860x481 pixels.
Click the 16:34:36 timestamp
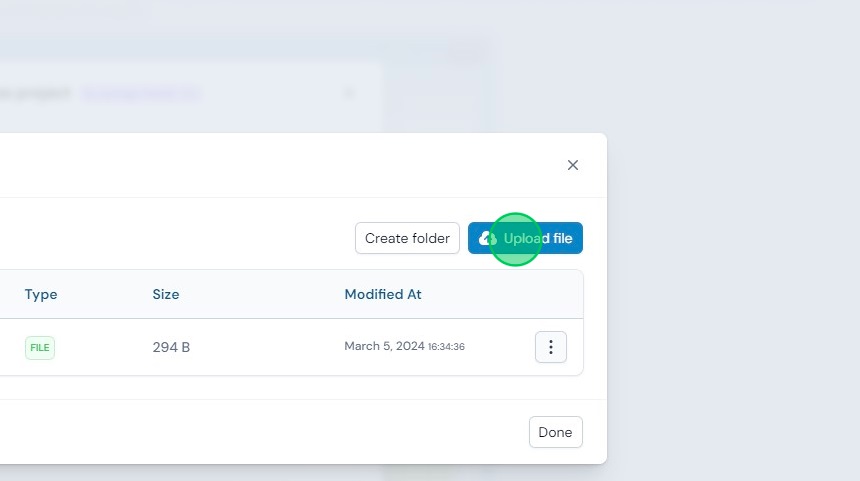(x=446, y=347)
